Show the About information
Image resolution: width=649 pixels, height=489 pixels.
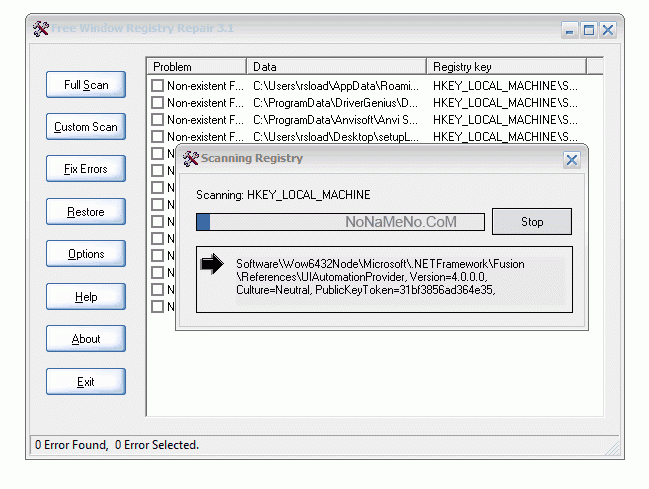(x=86, y=339)
